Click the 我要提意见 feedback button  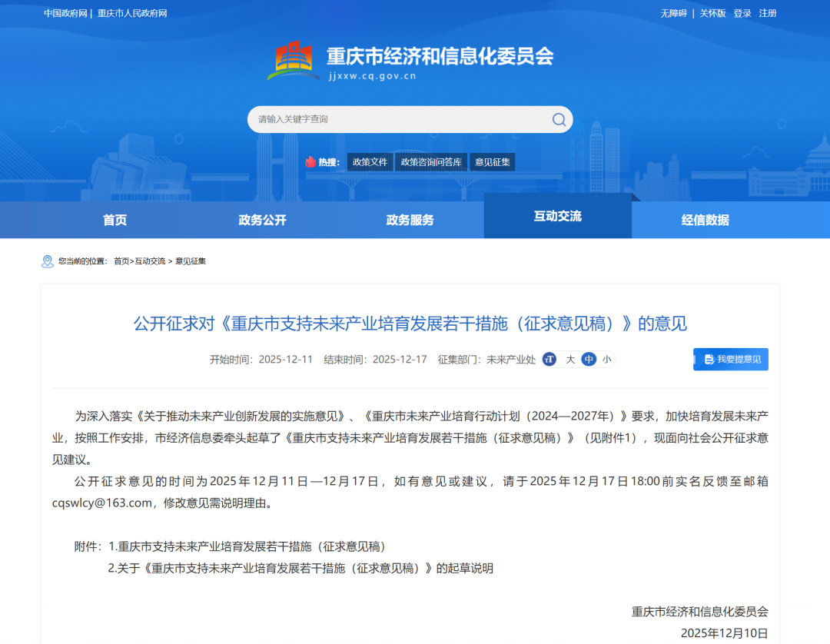click(x=730, y=359)
